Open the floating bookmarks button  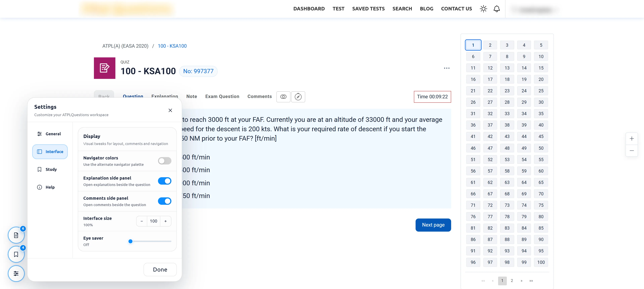point(16,254)
